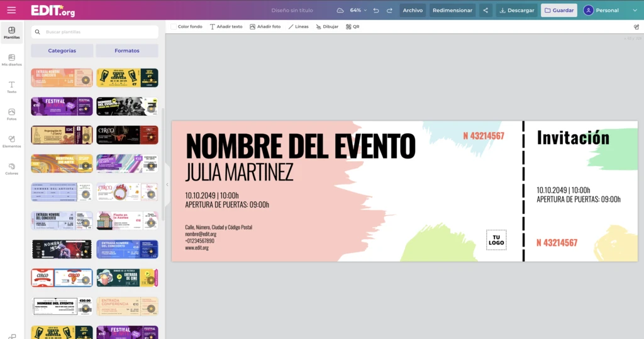Click the Descargar button
644x339 pixels.
[x=516, y=11]
